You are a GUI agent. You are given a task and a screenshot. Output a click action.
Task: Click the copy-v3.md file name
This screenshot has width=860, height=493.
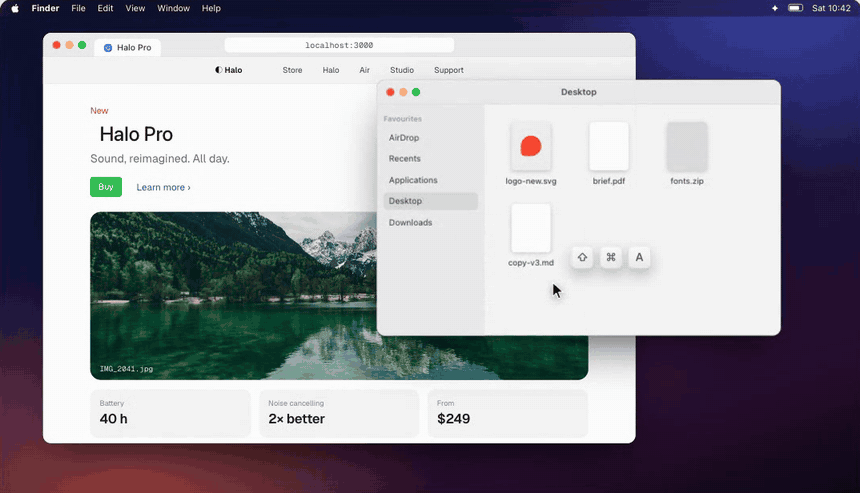coord(531,263)
